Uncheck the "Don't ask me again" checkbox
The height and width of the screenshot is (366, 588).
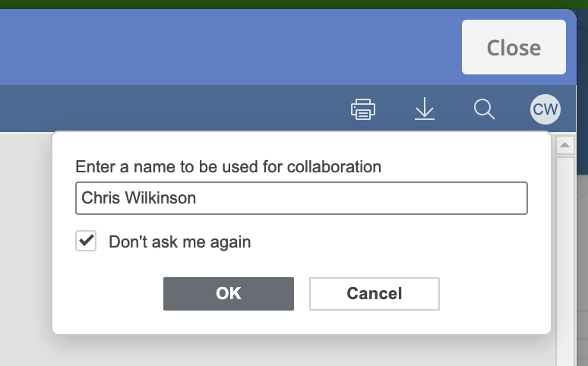(x=86, y=241)
